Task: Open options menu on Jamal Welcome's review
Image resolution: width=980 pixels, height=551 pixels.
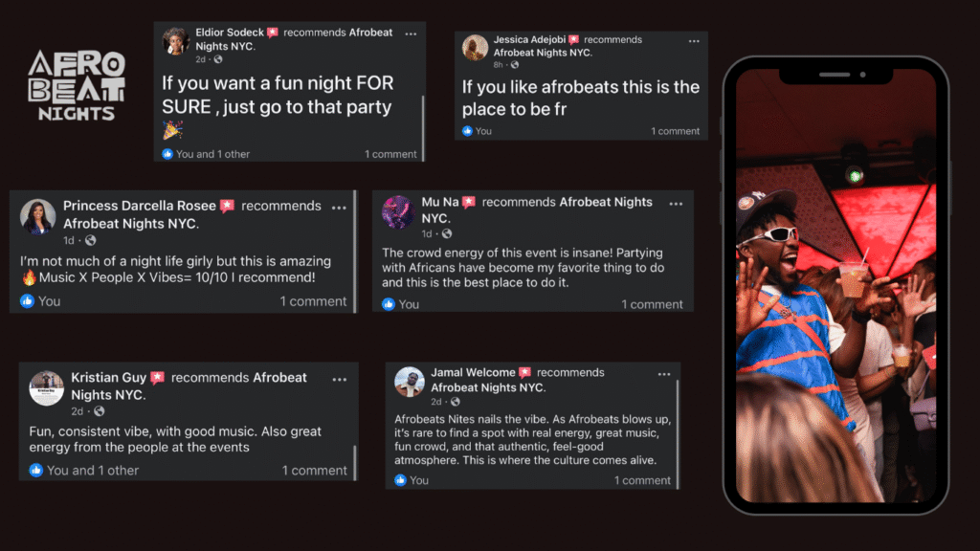Action: [x=662, y=373]
